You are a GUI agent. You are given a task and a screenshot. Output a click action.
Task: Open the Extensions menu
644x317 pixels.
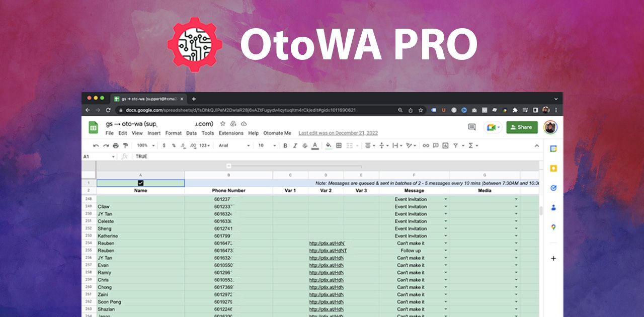[x=231, y=133]
